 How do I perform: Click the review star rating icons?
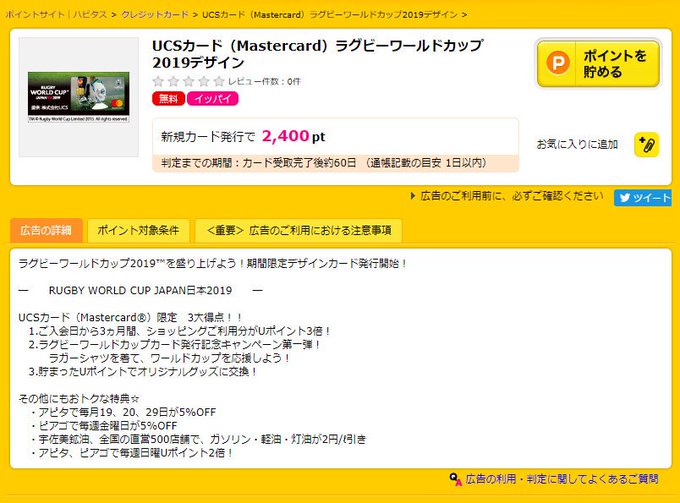(x=189, y=81)
